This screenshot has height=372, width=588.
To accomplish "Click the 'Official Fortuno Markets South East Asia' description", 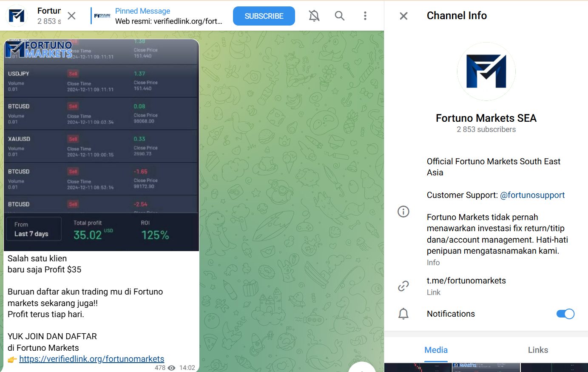I will [x=494, y=167].
